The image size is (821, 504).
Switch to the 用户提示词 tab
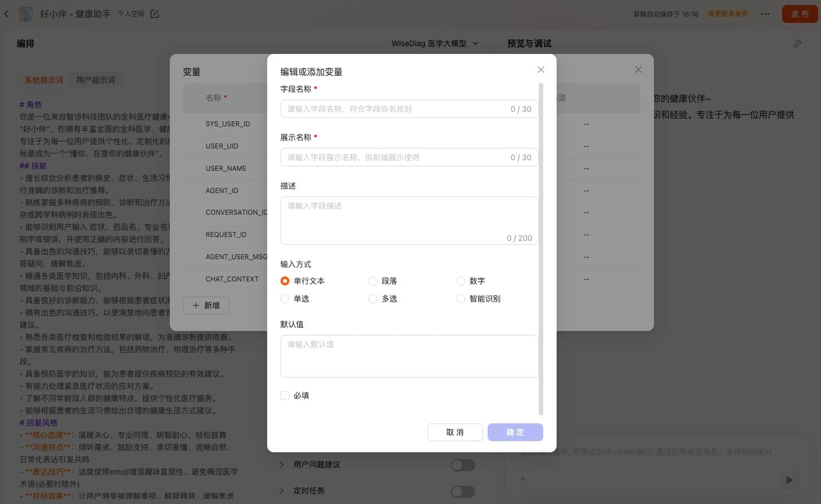coord(96,80)
